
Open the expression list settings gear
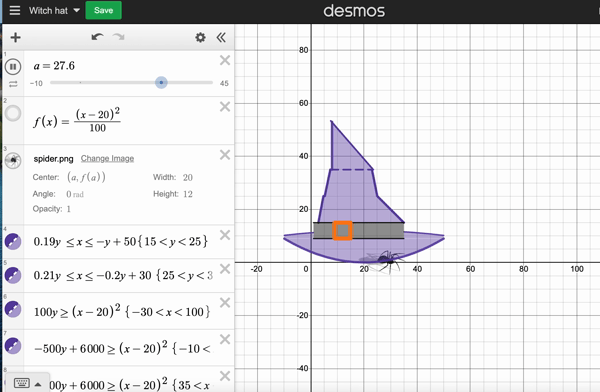200,38
